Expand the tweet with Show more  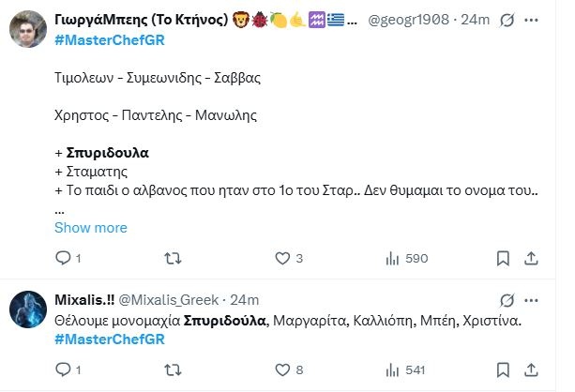(x=90, y=228)
